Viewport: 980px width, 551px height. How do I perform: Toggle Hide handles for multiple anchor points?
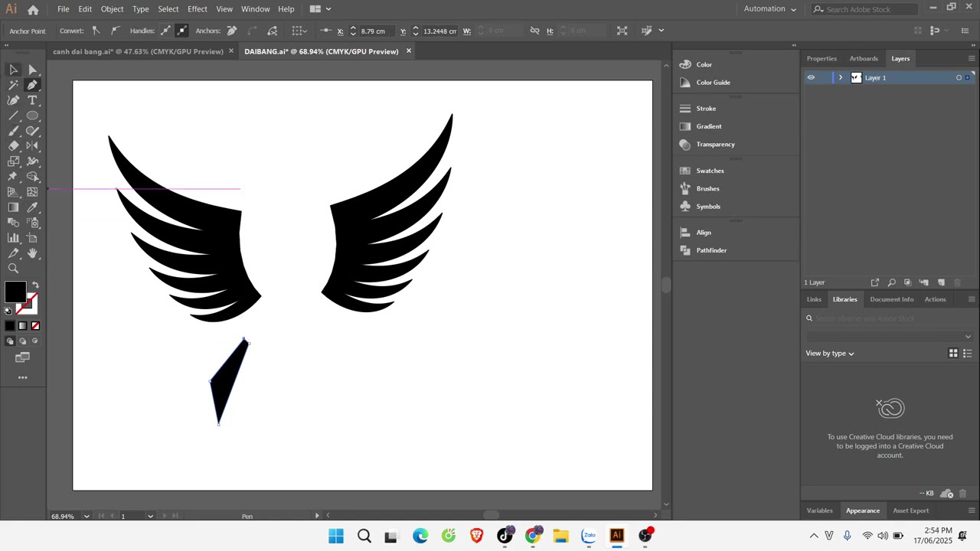click(181, 31)
